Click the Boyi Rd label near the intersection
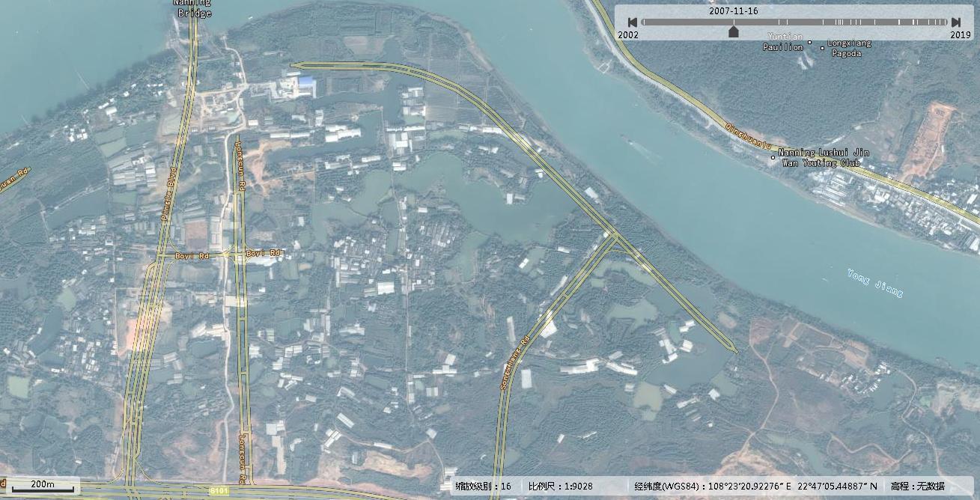The image size is (980, 500). click(x=263, y=254)
